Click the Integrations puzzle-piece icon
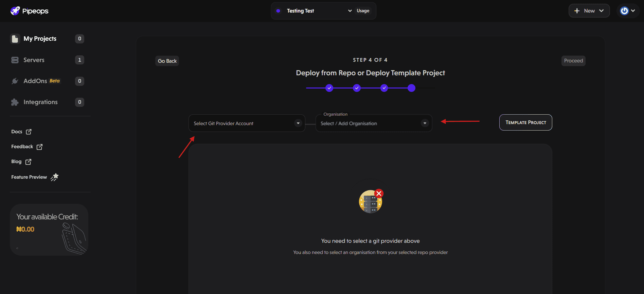Viewport: 644px width, 294px height. coord(15,102)
